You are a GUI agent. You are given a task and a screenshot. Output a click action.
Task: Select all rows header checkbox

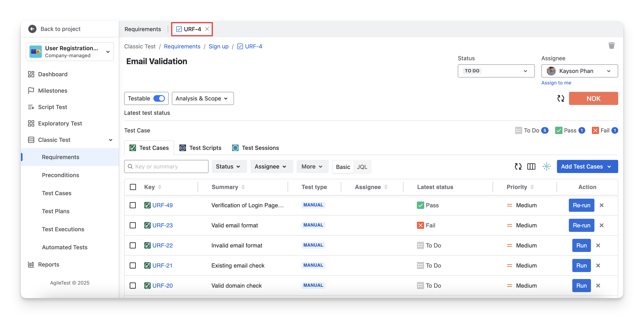(133, 187)
